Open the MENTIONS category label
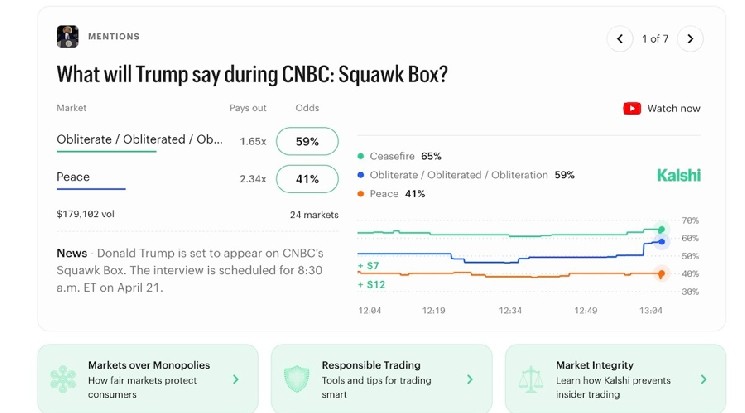745x413 pixels. [114, 37]
